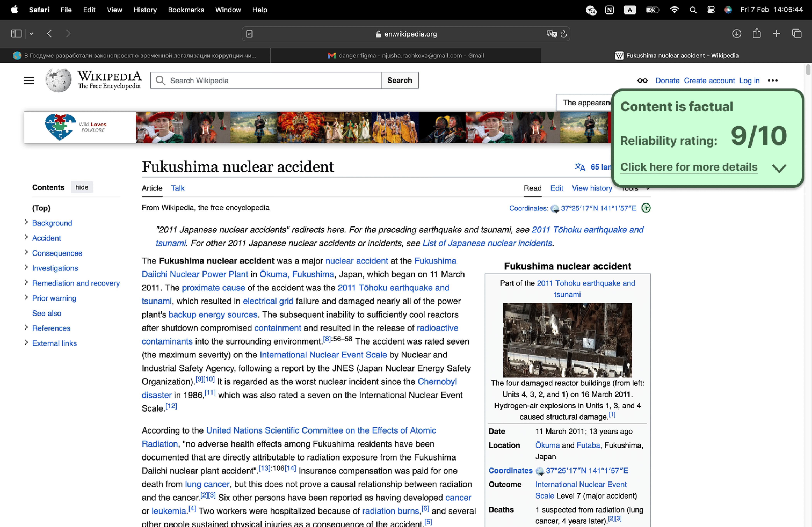Open the Chernobyl disaster link
The height and width of the screenshot is (527, 812).
click(x=437, y=382)
